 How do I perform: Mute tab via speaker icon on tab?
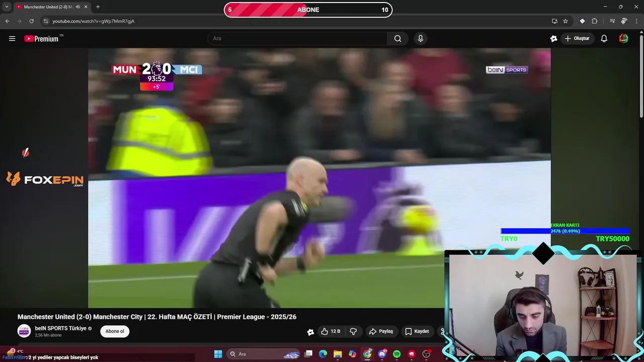pos(77,7)
